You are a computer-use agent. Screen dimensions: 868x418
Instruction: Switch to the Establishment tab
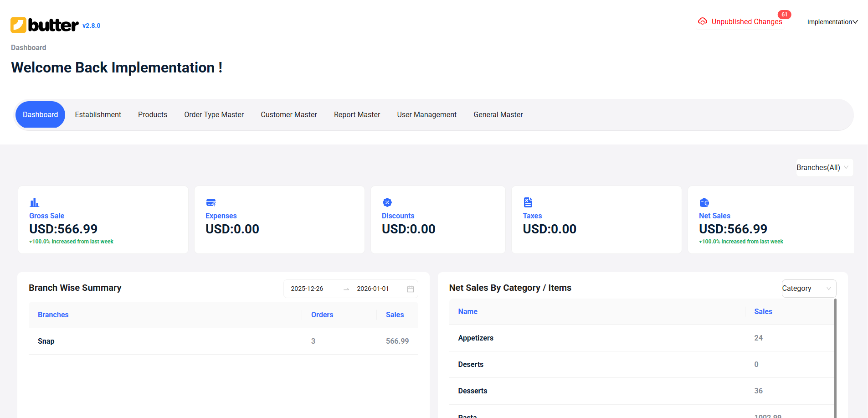(98, 115)
